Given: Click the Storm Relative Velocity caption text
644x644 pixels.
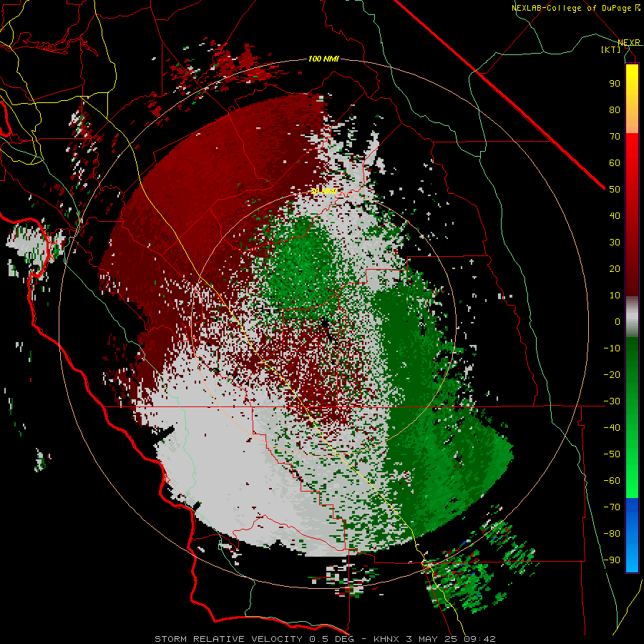Looking at the screenshot, I should [229, 639].
